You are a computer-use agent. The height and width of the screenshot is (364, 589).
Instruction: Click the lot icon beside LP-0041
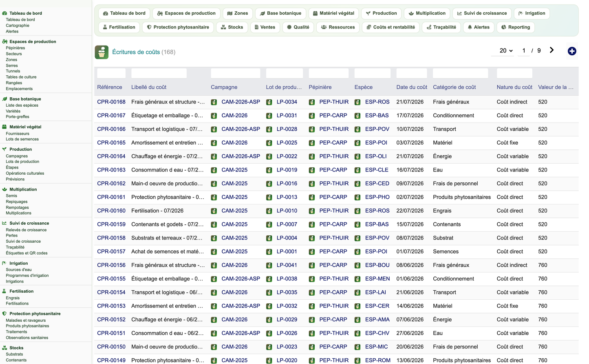[x=269, y=265]
